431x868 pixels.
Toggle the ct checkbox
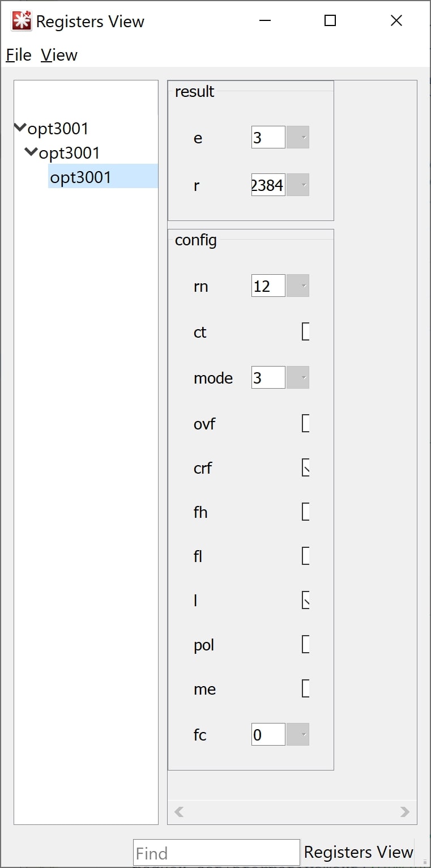point(306,332)
